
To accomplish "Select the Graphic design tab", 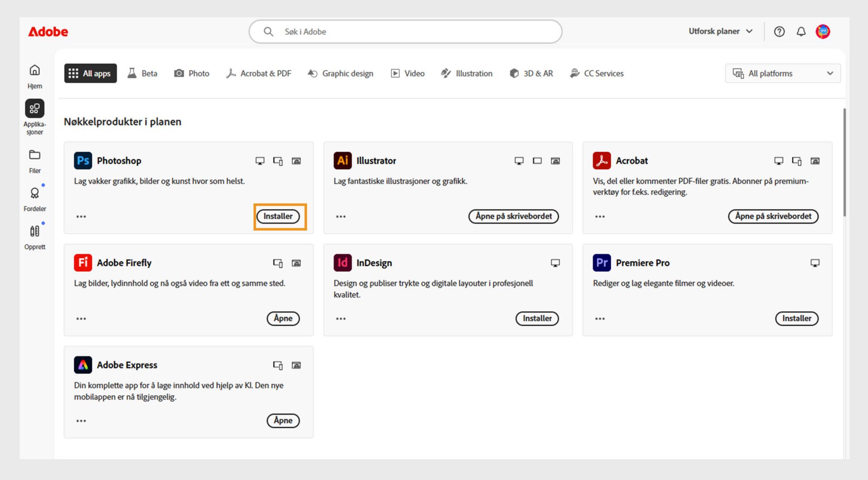I will pos(340,73).
